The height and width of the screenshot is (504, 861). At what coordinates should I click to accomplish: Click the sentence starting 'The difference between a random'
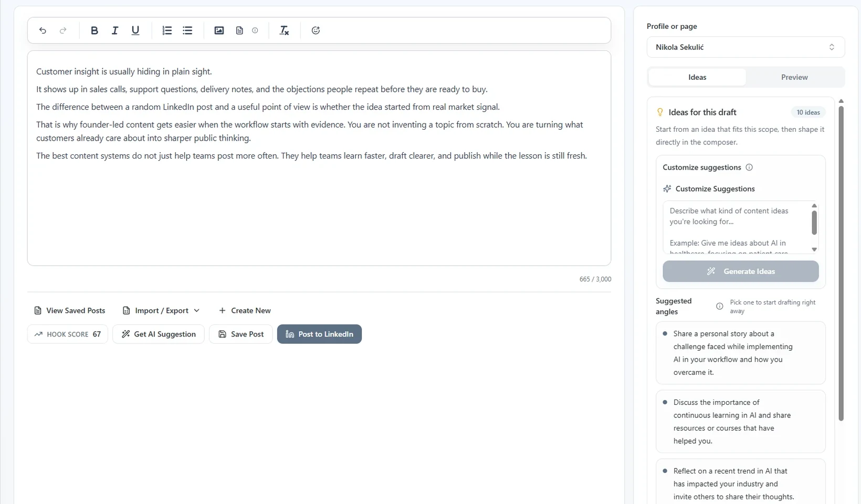click(x=268, y=107)
